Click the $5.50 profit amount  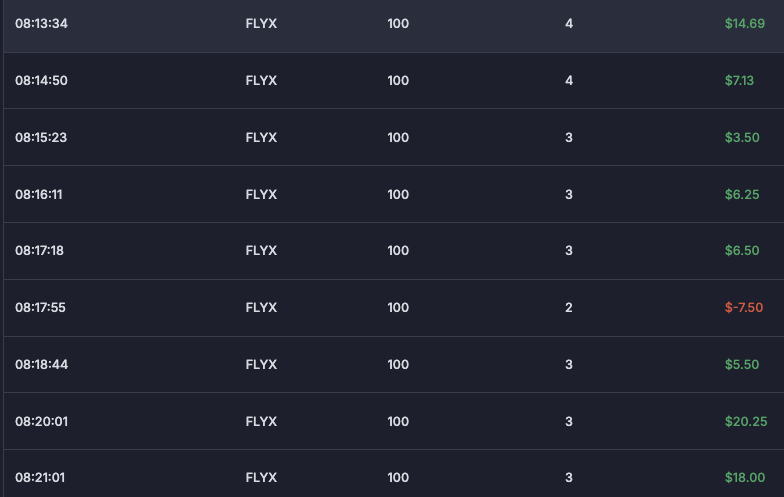pyautogui.click(x=741, y=364)
